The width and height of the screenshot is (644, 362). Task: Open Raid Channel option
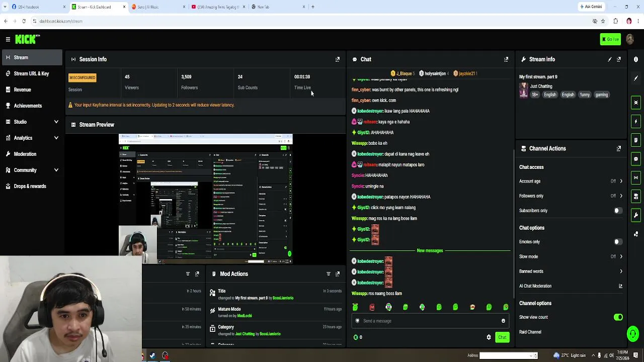[530, 332]
